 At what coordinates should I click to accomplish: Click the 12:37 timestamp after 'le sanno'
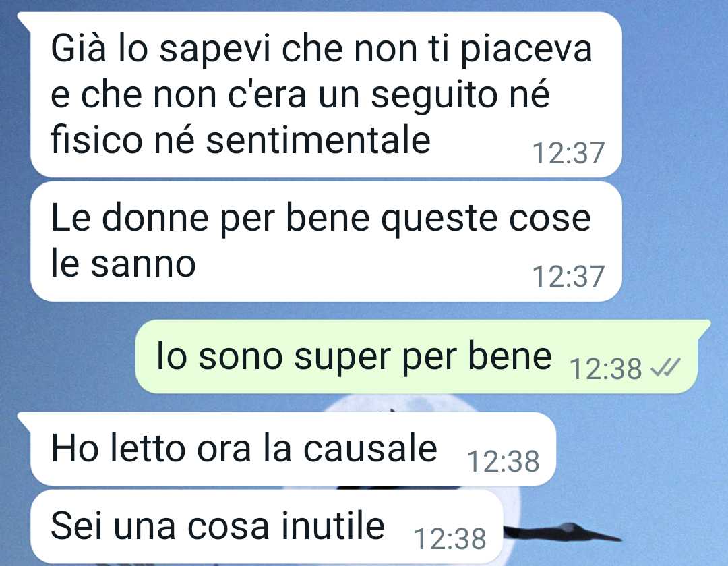(568, 276)
